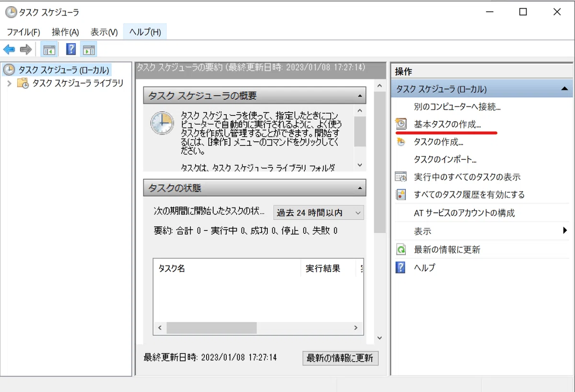Viewport: 575px width, 392px height.
Task: Click the center pane vertical scrollbar thumb
Action: (x=380, y=162)
